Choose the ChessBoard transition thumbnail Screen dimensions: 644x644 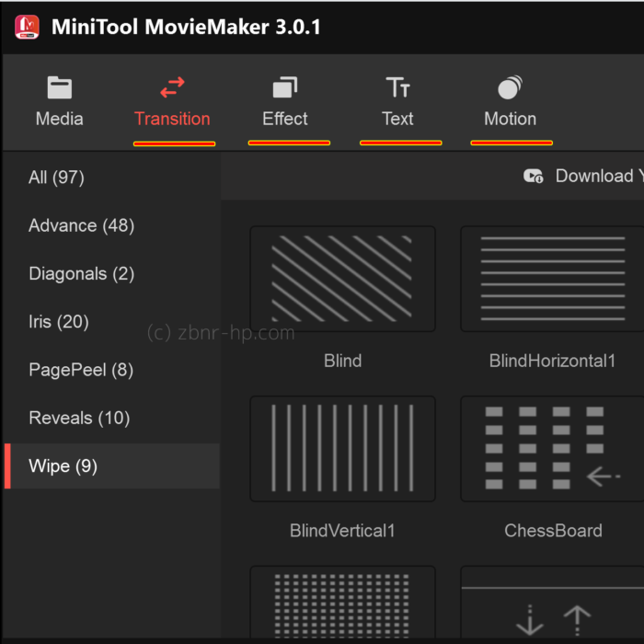[552, 449]
